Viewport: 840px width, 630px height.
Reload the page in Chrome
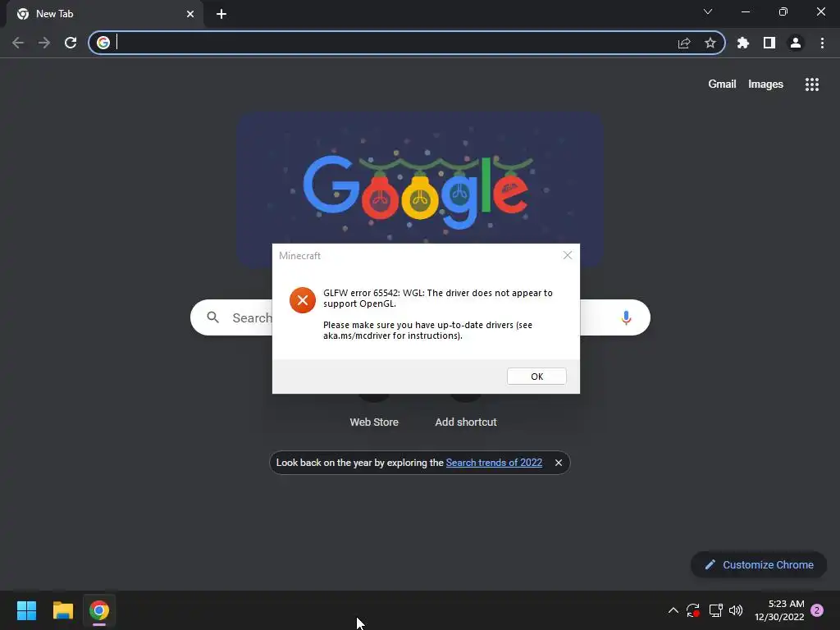[71, 43]
